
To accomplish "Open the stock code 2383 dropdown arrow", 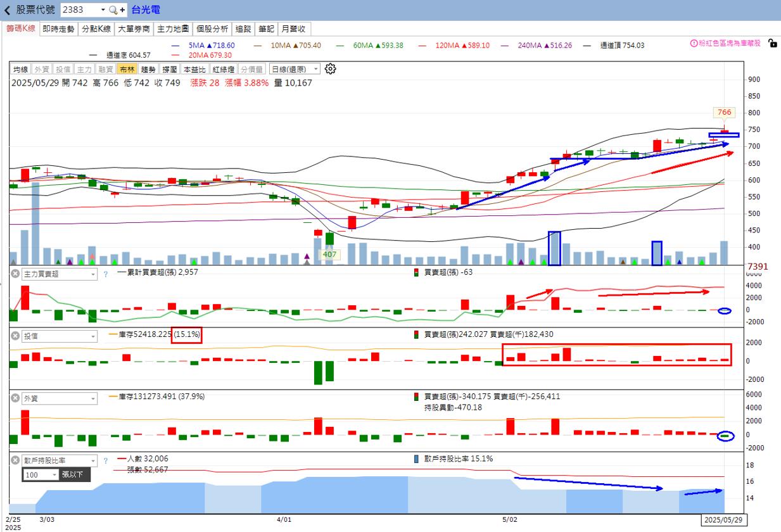I will (103, 10).
